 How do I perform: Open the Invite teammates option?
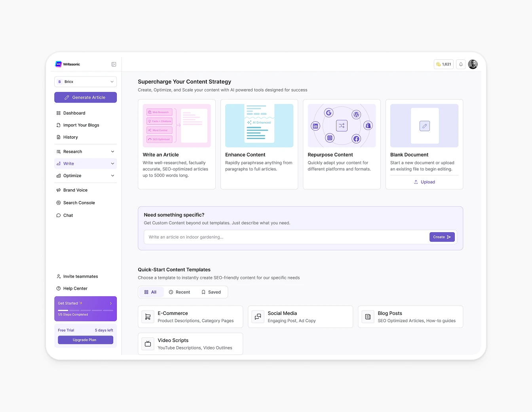80,276
